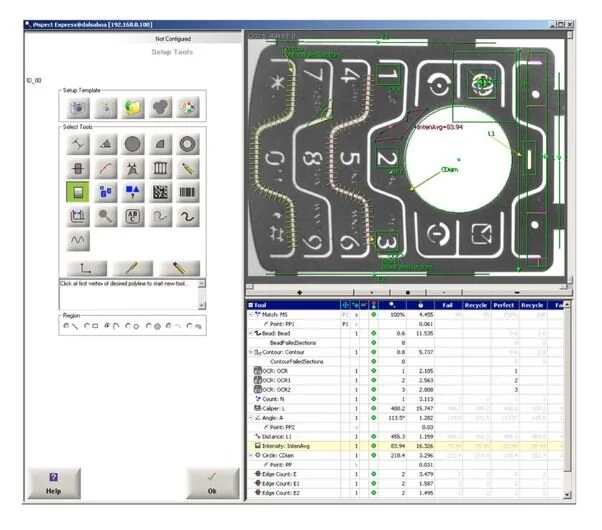Image resolution: width=602 pixels, height=530 pixels.
Task: Select the Distance: L1 row
Action: (x=406, y=437)
